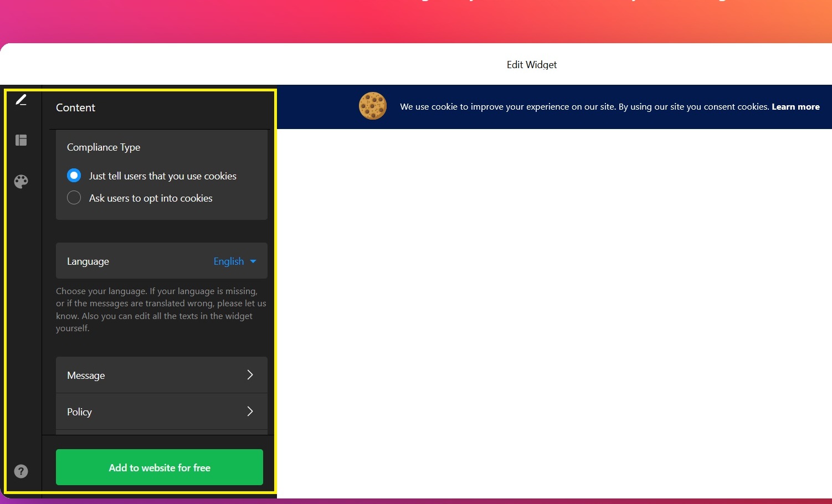The height and width of the screenshot is (504, 832).
Task: Select "Just tell users that you use cookies"
Action: coord(74,176)
